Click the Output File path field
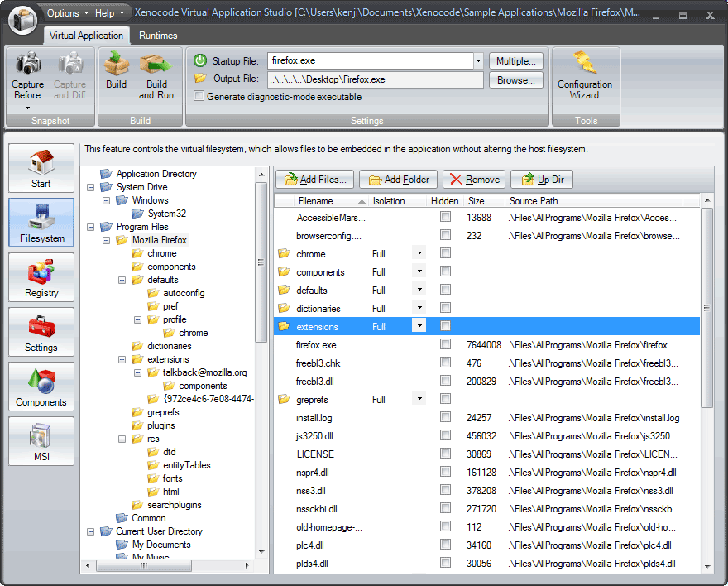Viewport: 728px width, 586px height. point(376,79)
